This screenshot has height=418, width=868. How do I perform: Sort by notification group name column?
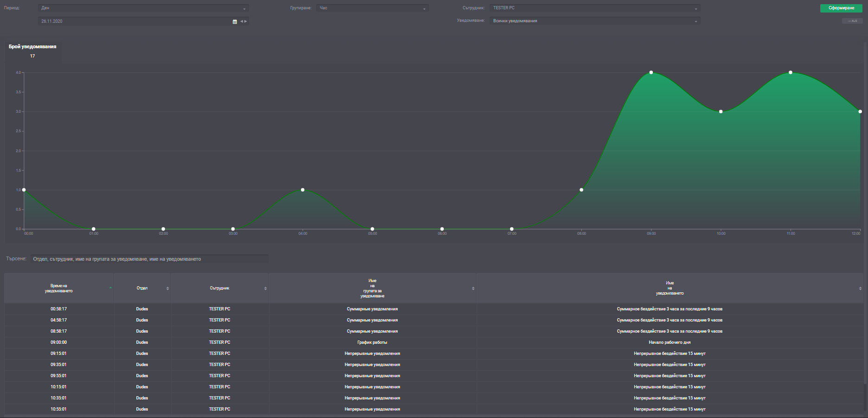[473, 289]
